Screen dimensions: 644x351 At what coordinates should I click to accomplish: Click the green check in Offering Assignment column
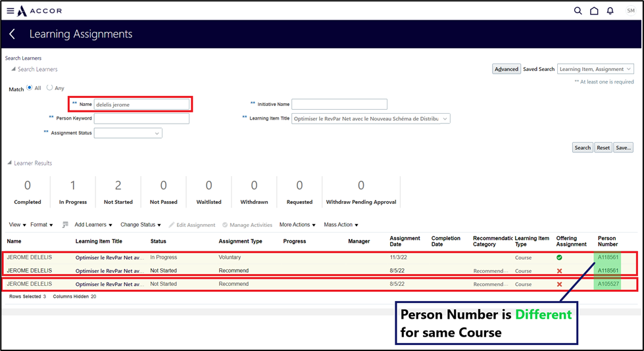click(x=559, y=258)
